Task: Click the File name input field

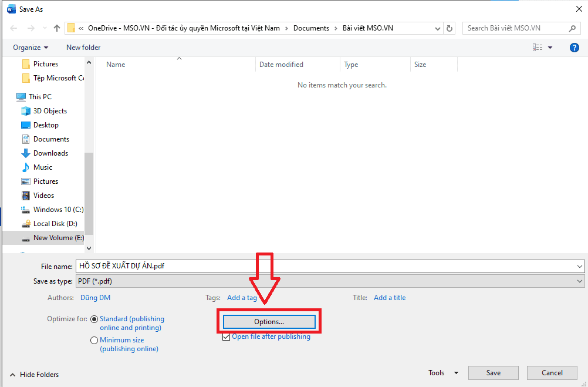Action: [326, 266]
